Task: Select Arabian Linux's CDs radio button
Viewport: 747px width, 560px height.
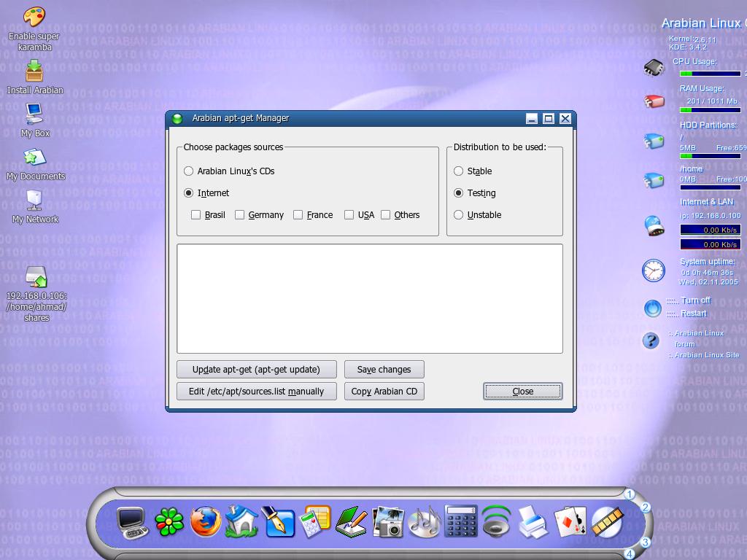Action: [189, 171]
